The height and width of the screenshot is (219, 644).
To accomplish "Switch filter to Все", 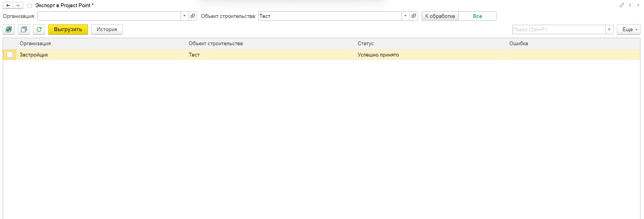I will pyautogui.click(x=477, y=16).
